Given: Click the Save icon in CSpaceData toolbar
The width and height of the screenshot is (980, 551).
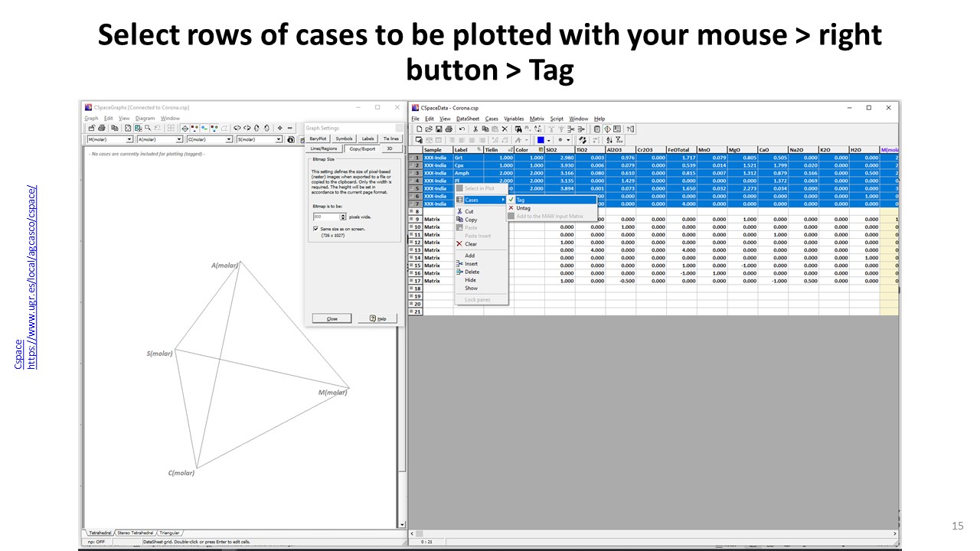Looking at the screenshot, I should coord(440,129).
